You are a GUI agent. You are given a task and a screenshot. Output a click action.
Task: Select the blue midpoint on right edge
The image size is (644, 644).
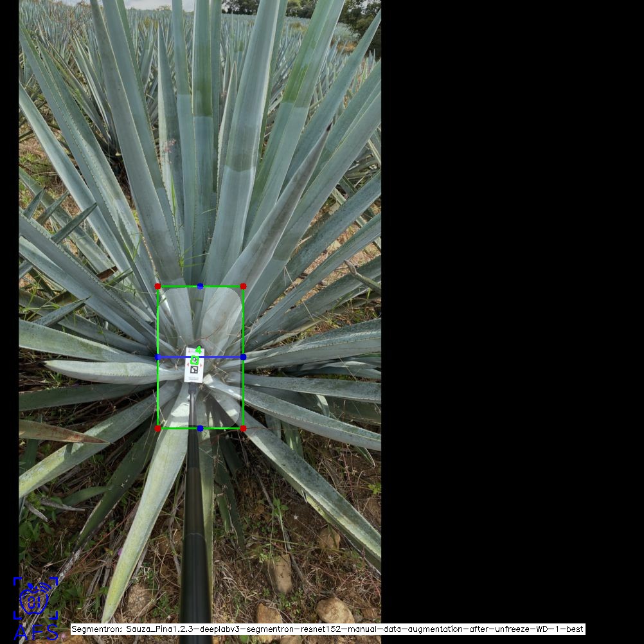[x=243, y=357]
